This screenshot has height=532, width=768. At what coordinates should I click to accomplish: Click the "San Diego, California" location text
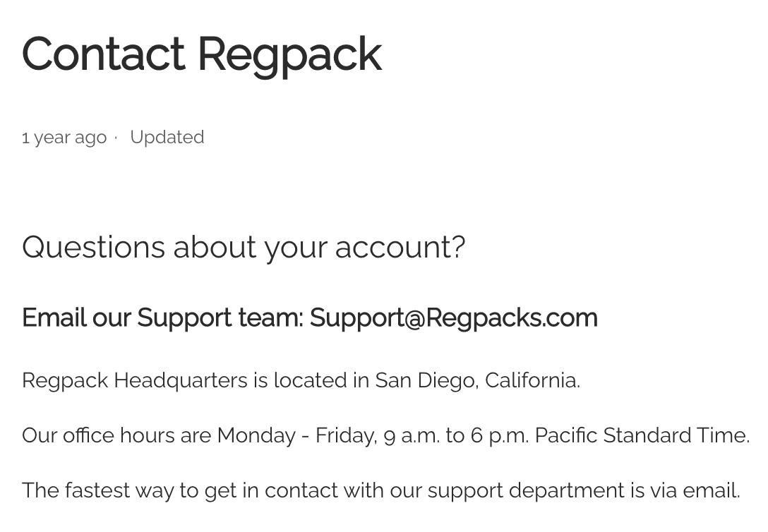476,380
